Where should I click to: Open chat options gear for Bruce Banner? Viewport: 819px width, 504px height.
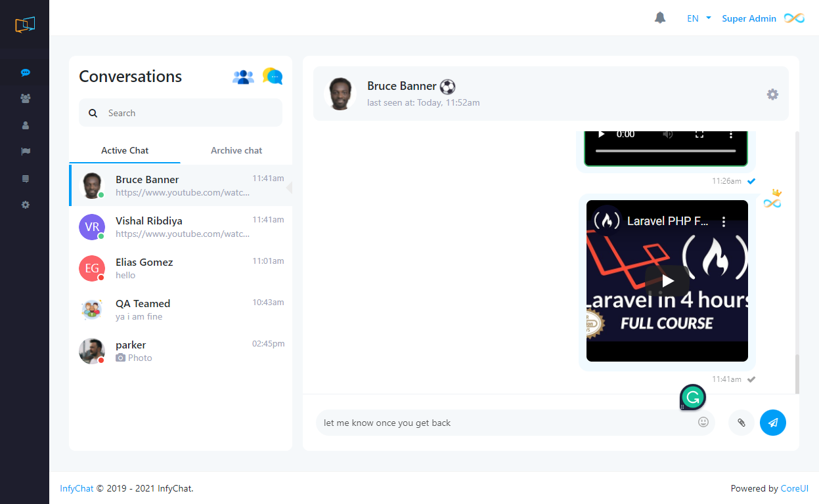772,94
